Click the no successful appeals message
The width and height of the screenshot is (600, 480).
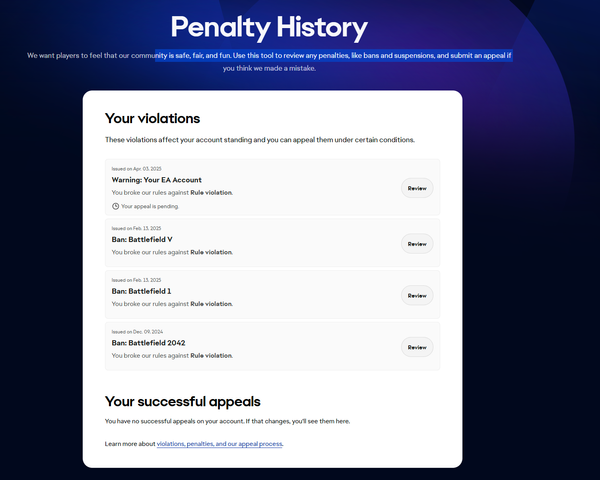(x=227, y=421)
